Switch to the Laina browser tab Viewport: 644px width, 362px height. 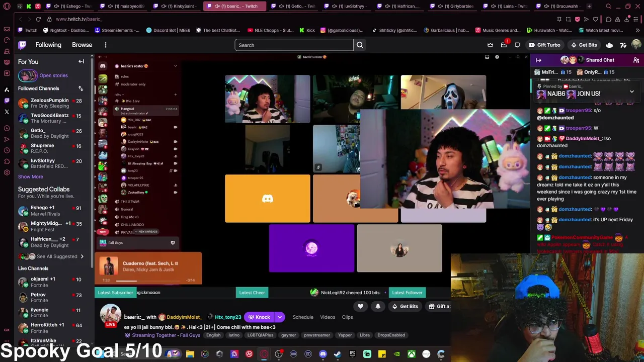click(505, 6)
